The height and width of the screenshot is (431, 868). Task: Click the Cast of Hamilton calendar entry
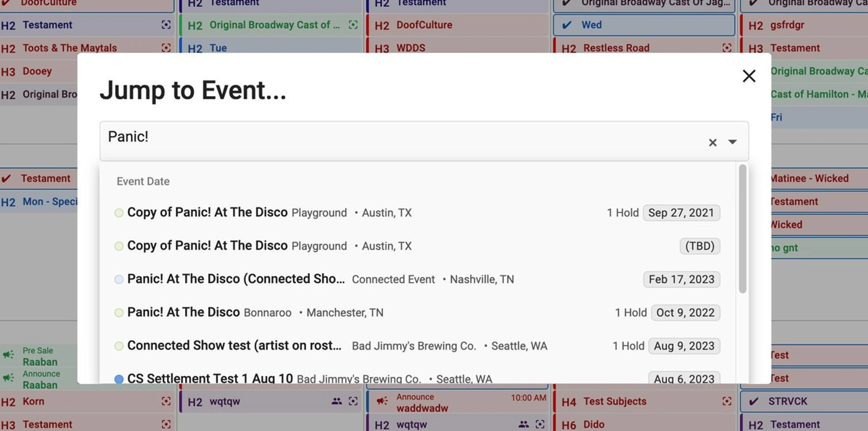(x=819, y=94)
